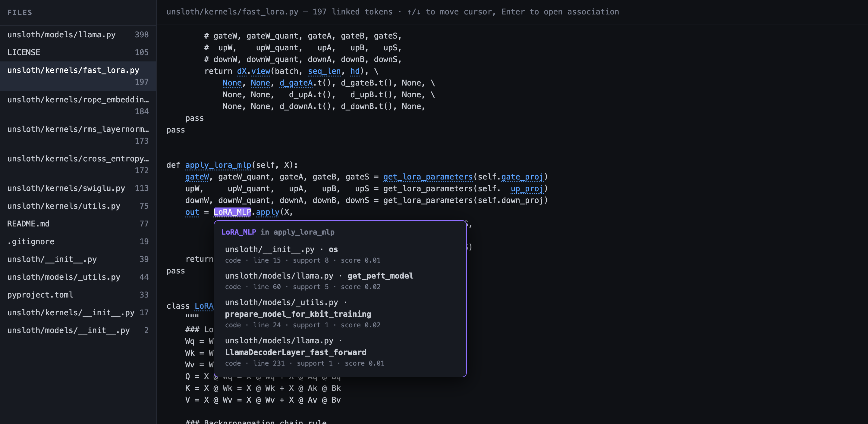This screenshot has width=868, height=424.
Task: Open association prepare_model_for_kbit_training
Action: point(340,313)
